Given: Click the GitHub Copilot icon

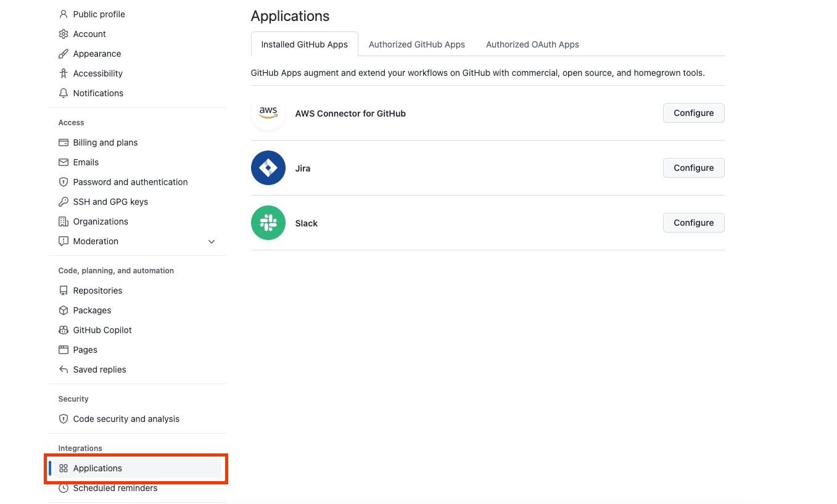Looking at the screenshot, I should [x=63, y=330].
